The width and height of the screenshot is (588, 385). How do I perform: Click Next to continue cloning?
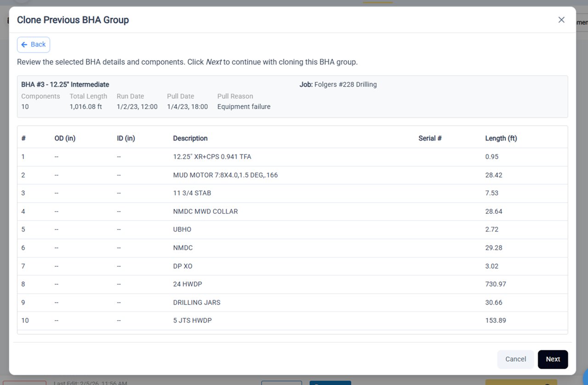click(553, 359)
